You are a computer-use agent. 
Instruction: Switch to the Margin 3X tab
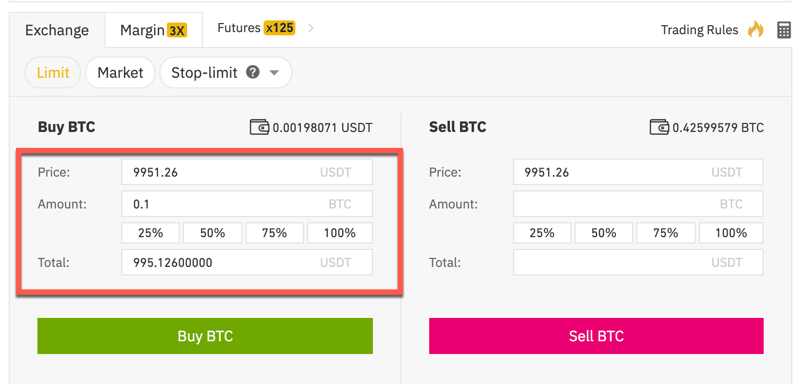tap(154, 30)
